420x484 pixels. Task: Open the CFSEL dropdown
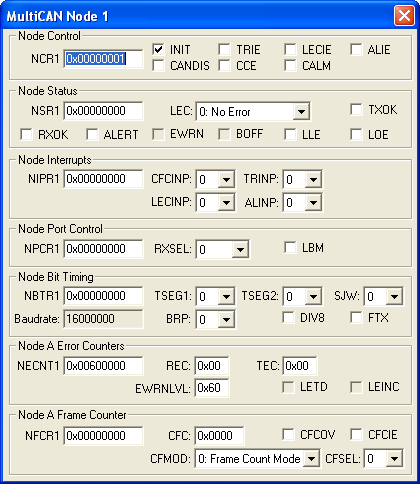383,459
